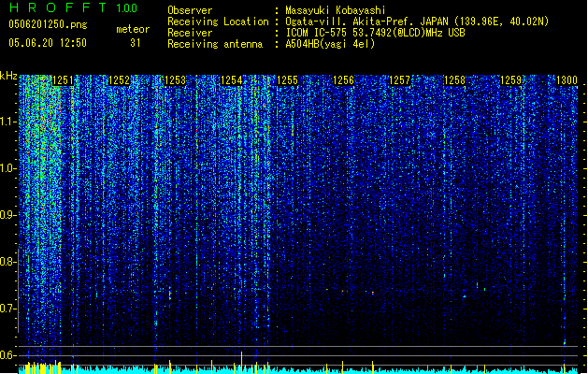Screen dimensions: 588x374
Task: Click the 'meteor' label
Action: pyautogui.click(x=133, y=29)
